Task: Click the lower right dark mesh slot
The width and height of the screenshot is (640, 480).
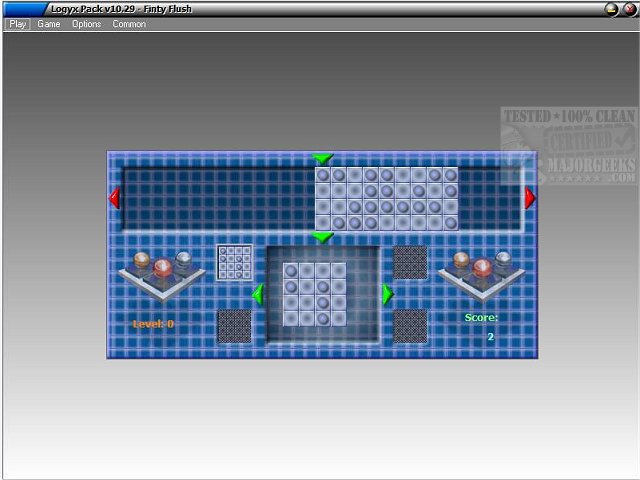Action: 410,326
